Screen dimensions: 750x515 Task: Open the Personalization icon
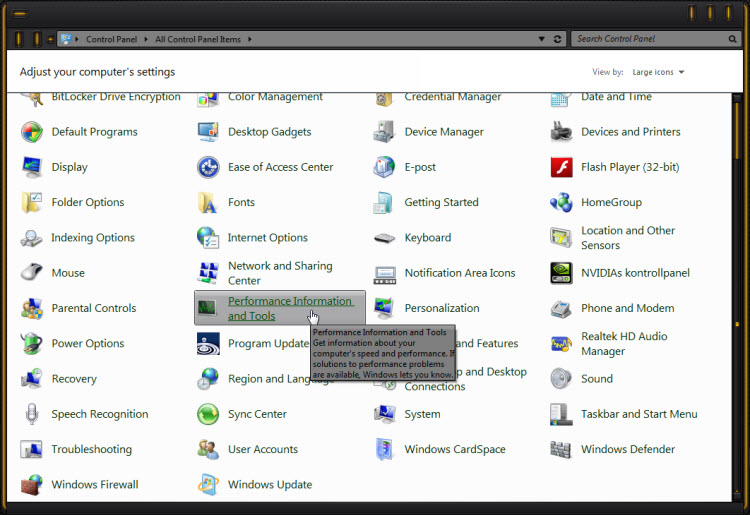[x=385, y=308]
